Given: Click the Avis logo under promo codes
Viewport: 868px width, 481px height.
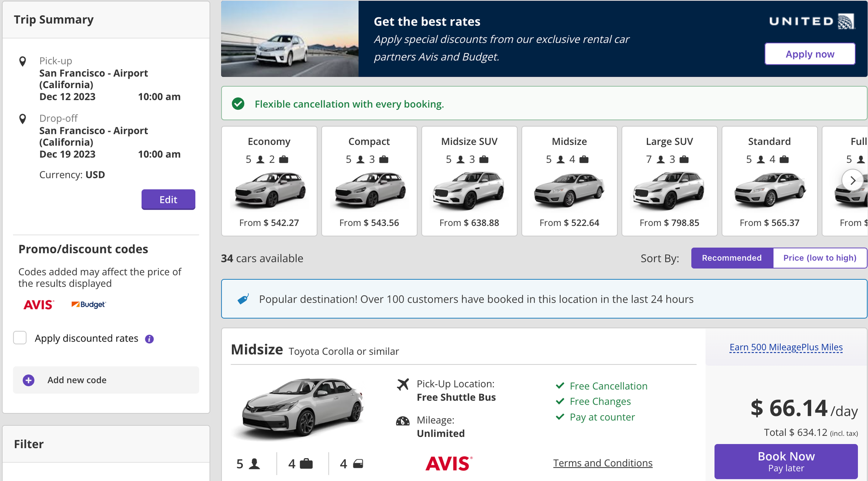Looking at the screenshot, I should point(39,304).
